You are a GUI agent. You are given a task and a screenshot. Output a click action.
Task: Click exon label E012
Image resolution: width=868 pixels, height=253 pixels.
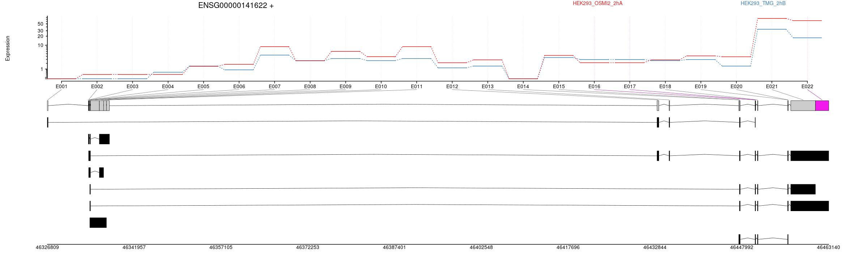tap(452, 86)
